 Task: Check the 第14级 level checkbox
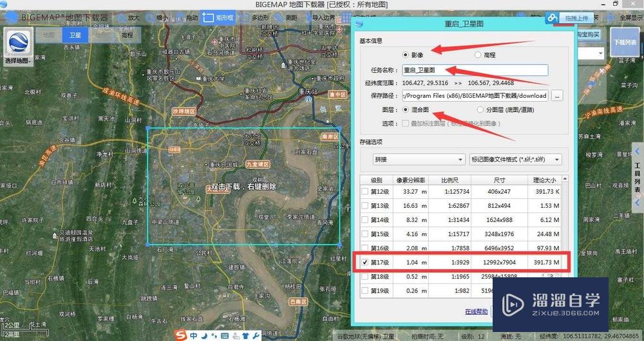coord(365,219)
